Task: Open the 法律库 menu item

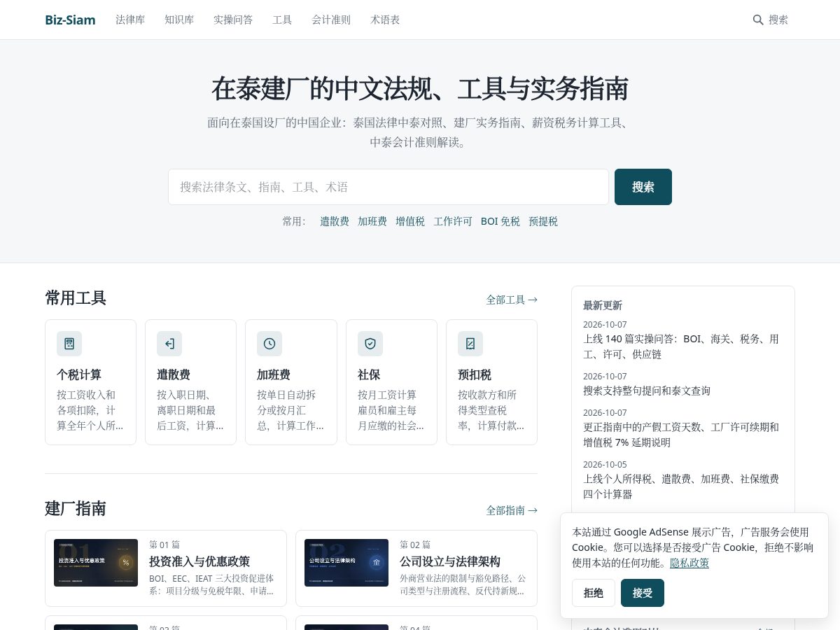Action: pyautogui.click(x=130, y=20)
